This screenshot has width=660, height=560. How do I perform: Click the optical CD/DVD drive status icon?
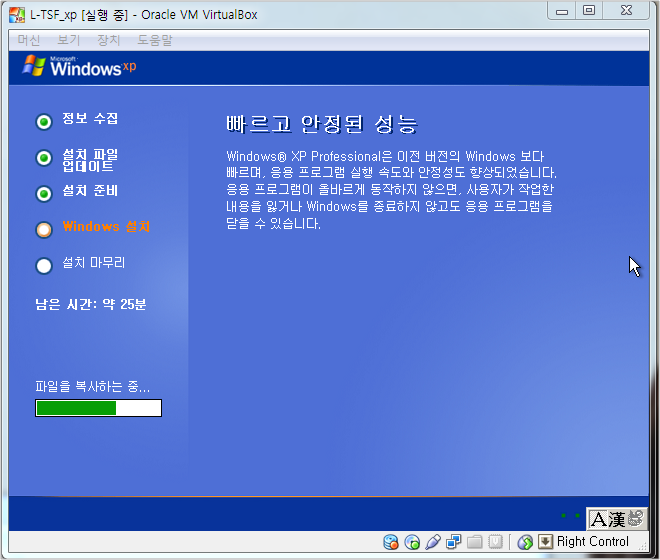pyautogui.click(x=412, y=542)
